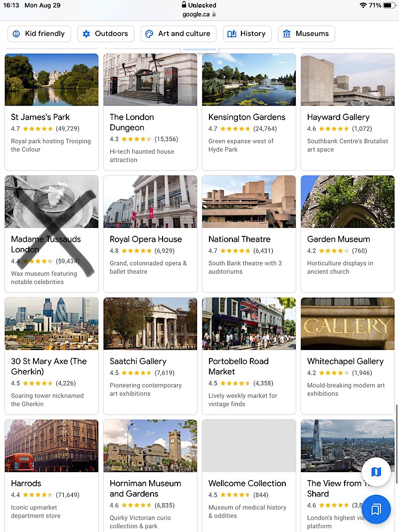View the Gherkin skyline photo
Screen dimensions: 399x532
pyautogui.click(x=51, y=324)
